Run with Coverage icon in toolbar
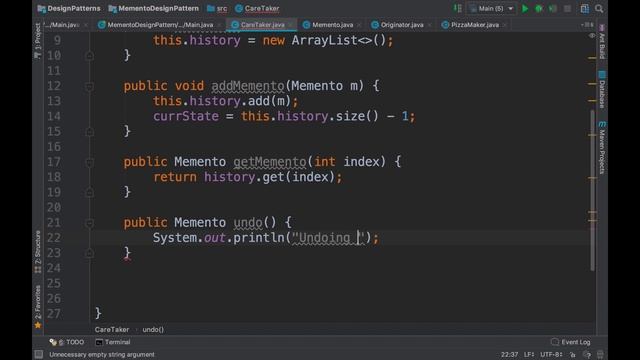640x360 pixels. pos(553,9)
